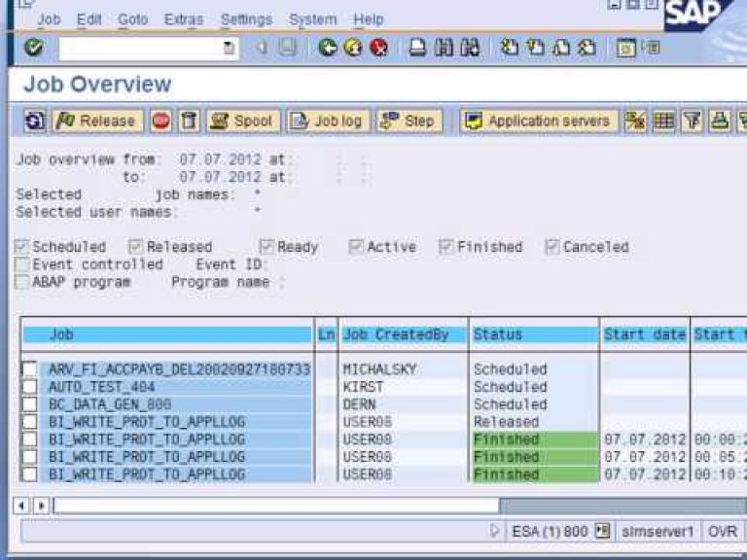
Task: Click the Filter funnel icon
Action: [x=691, y=121]
